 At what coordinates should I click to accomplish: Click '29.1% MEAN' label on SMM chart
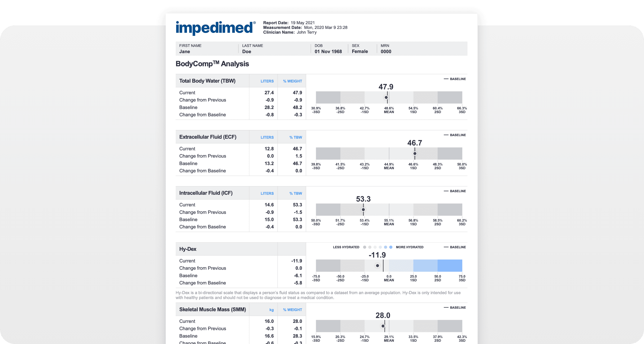389,339
